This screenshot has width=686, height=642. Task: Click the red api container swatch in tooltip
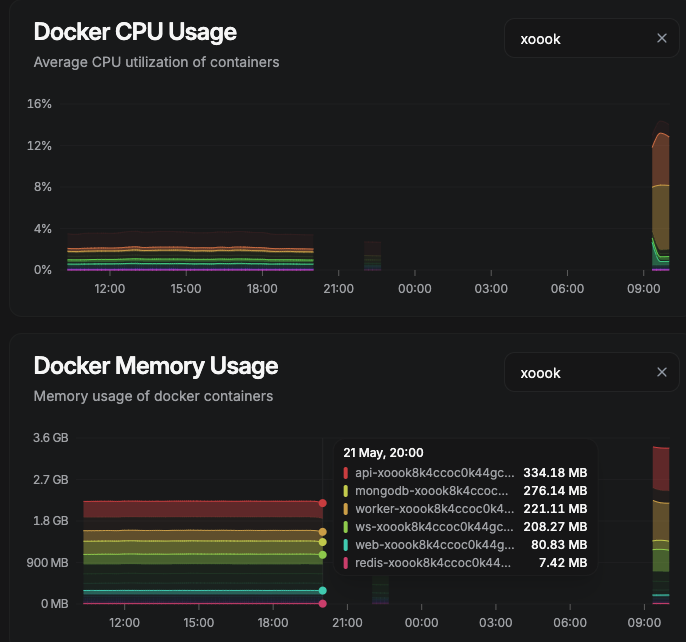coord(346,472)
